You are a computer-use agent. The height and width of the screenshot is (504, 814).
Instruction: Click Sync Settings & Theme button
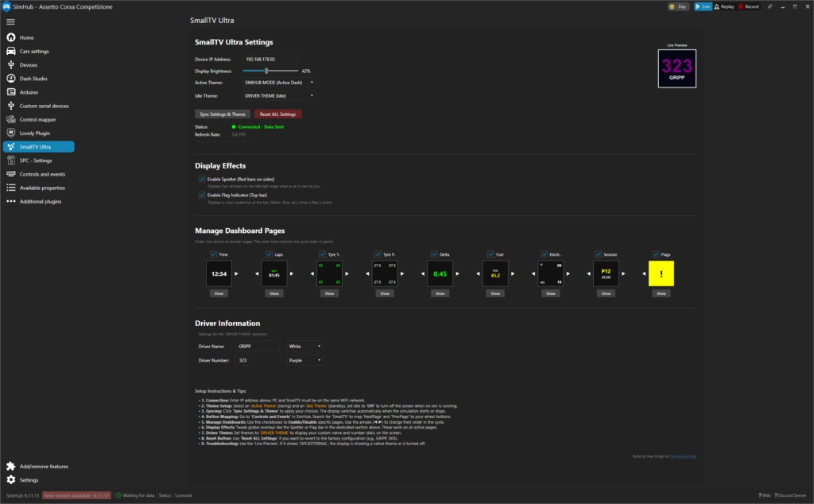point(223,114)
